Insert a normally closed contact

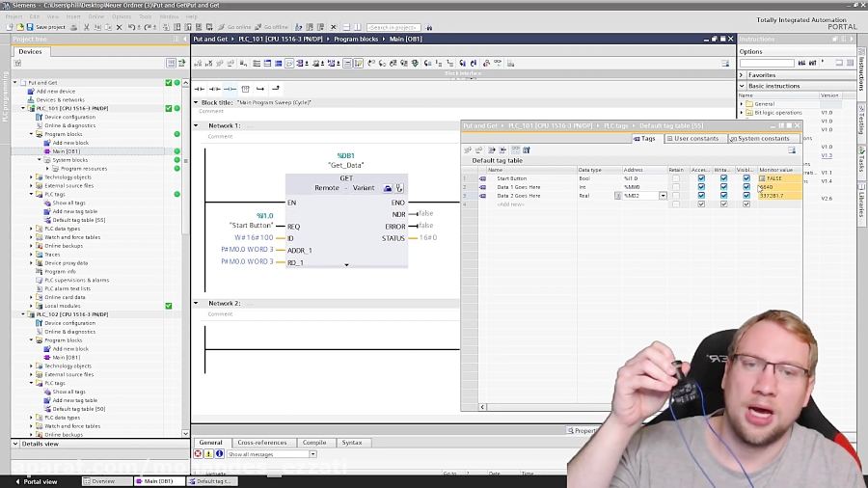pyautogui.click(x=215, y=88)
